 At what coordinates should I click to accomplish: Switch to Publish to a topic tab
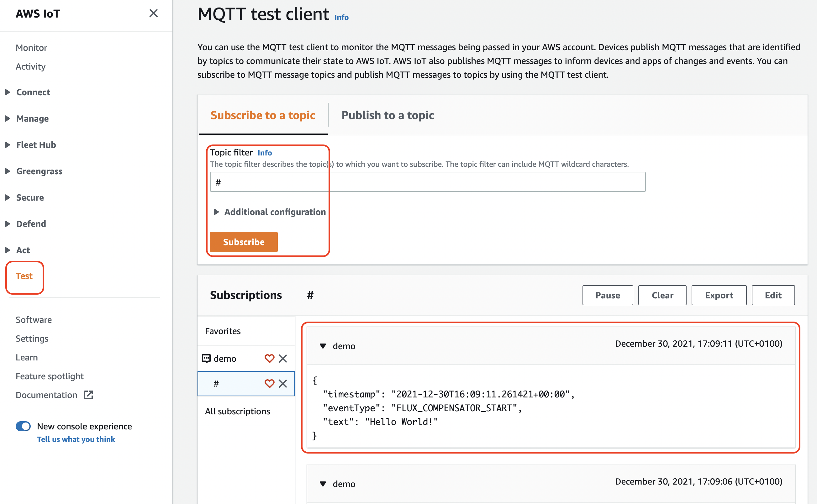pyautogui.click(x=388, y=115)
